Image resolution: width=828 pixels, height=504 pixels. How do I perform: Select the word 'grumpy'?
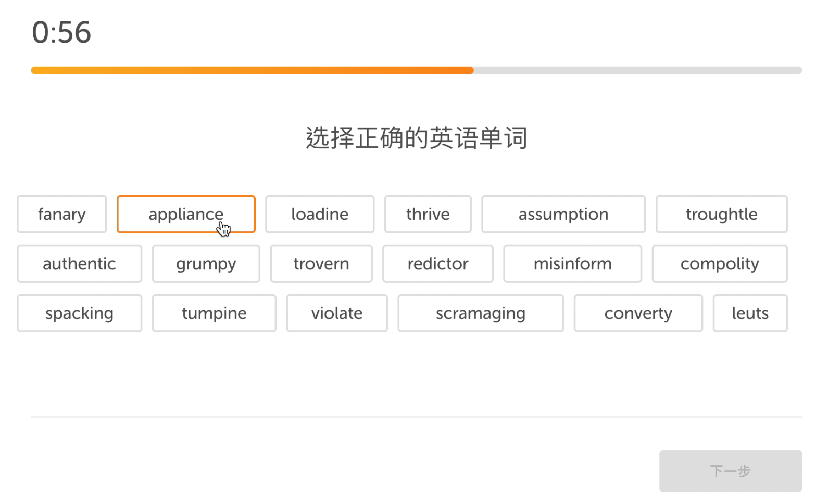pyautogui.click(x=206, y=263)
